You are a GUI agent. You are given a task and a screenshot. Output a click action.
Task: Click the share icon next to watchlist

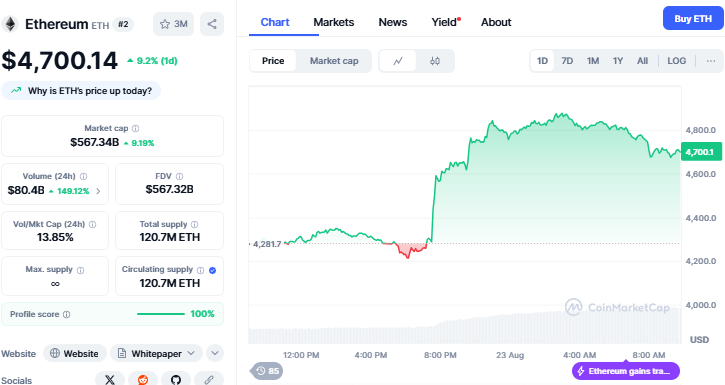click(x=212, y=24)
